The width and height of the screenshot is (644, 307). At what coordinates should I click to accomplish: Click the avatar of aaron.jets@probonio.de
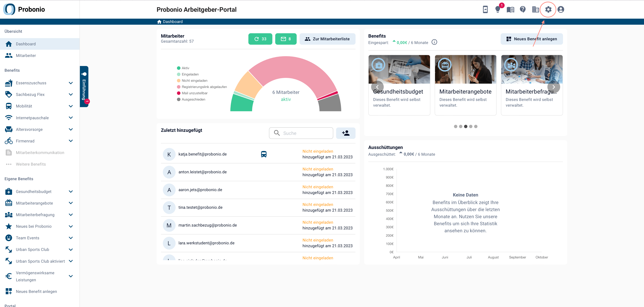(x=169, y=190)
